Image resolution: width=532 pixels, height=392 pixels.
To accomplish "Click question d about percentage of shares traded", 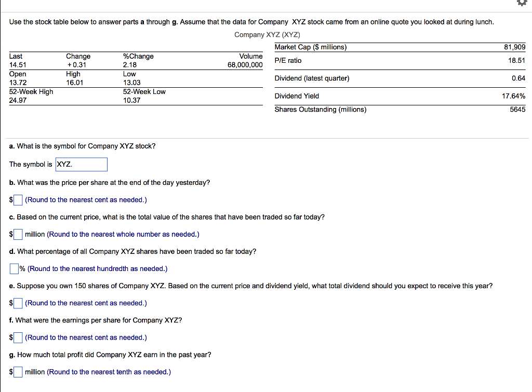I will point(132,252).
